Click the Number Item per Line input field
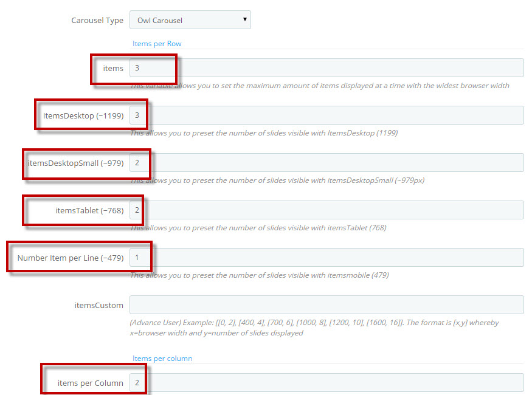The width and height of the screenshot is (532, 395). 326,258
